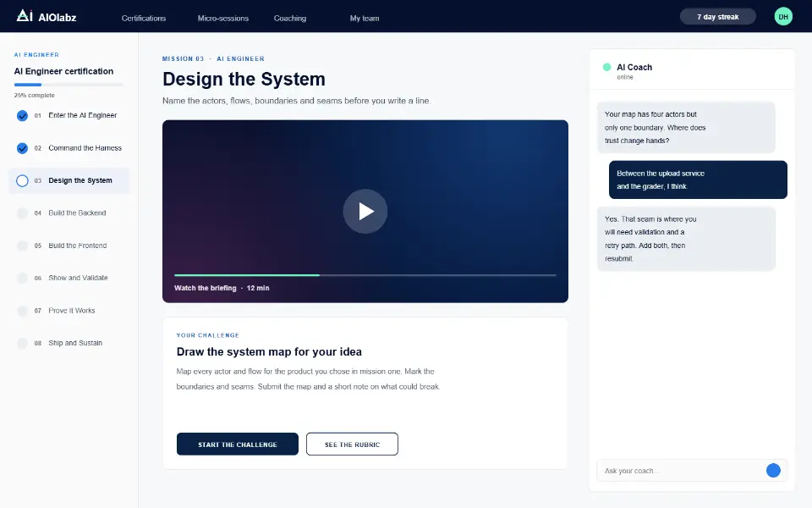The height and width of the screenshot is (508, 812).
Task: Click the grey circle for Show and Validate
Action: click(x=22, y=278)
